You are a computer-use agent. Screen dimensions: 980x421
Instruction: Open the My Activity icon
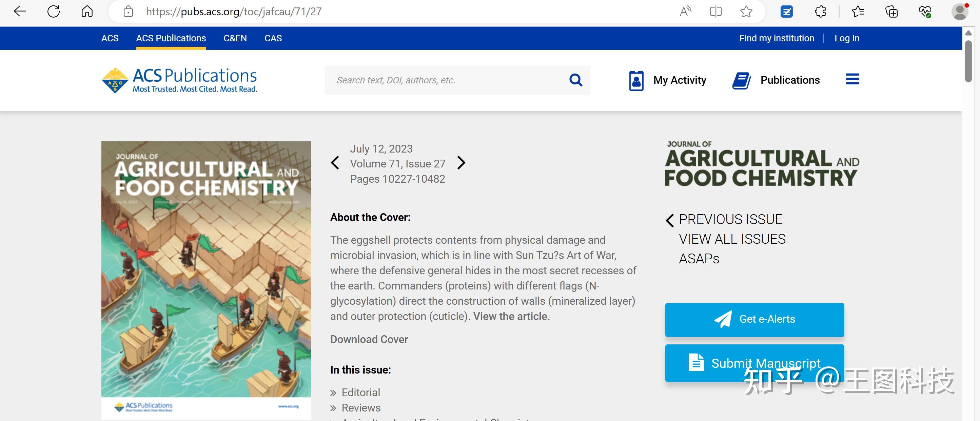636,80
